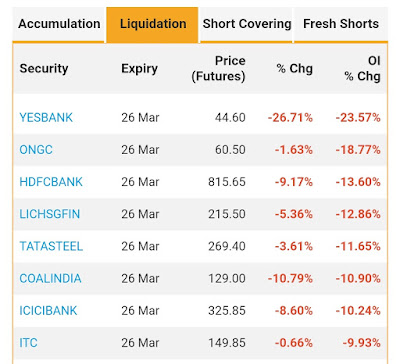Click the HDFCBANK link
Image resolution: width=400 pixels, height=364 pixels.
coord(51,182)
